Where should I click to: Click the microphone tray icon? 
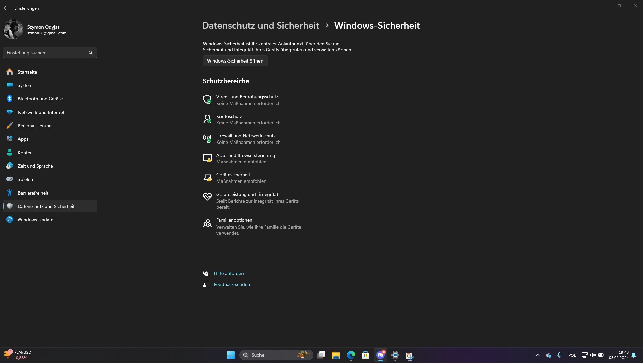(x=559, y=355)
